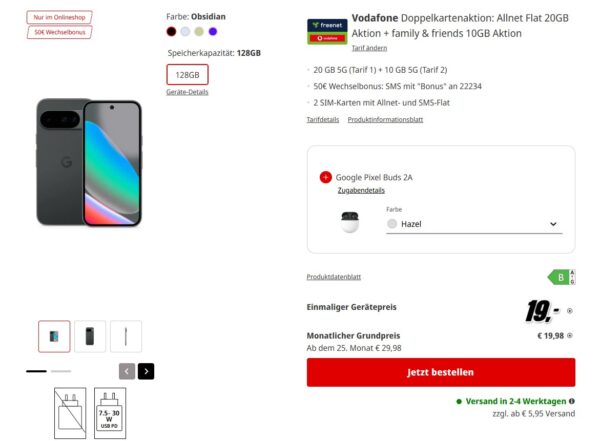This screenshot has width=600, height=441.
Task: Click the info icon beside Einmaliger Gerätepreis
Action: click(x=570, y=311)
